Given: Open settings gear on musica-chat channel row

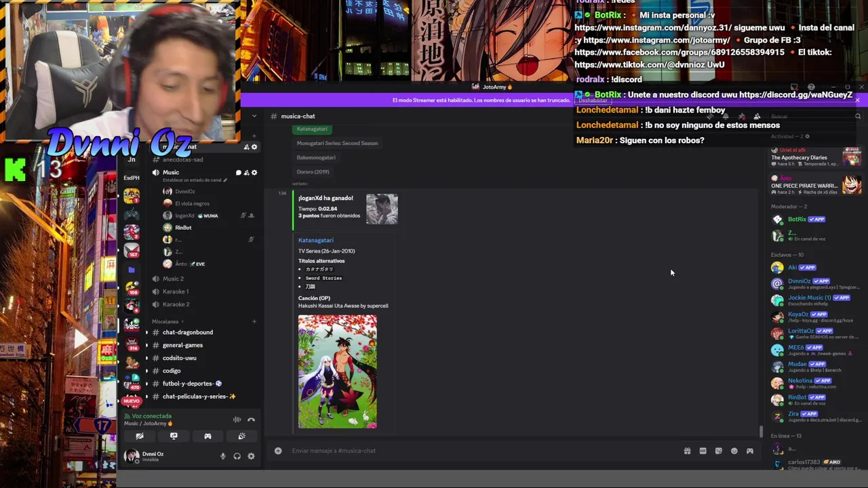Looking at the screenshot, I should coord(254,147).
